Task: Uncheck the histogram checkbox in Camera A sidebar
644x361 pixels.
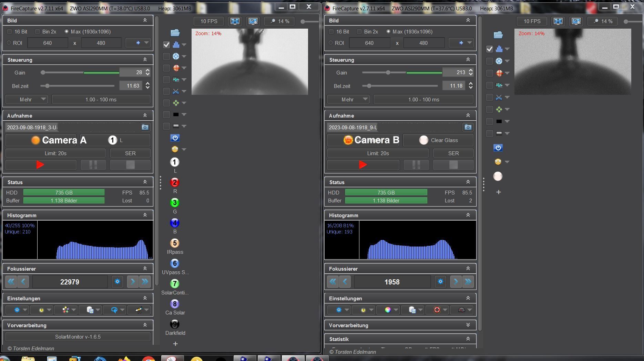Action: 166,44
